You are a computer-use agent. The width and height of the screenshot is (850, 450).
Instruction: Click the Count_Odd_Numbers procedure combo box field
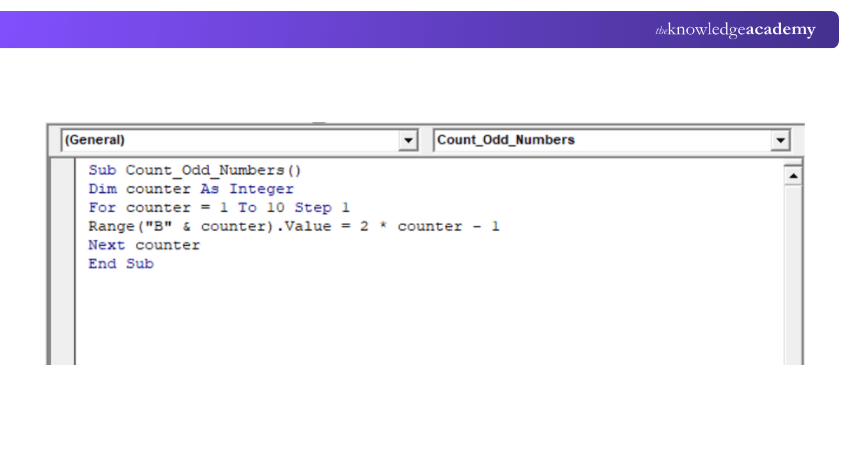pos(611,140)
